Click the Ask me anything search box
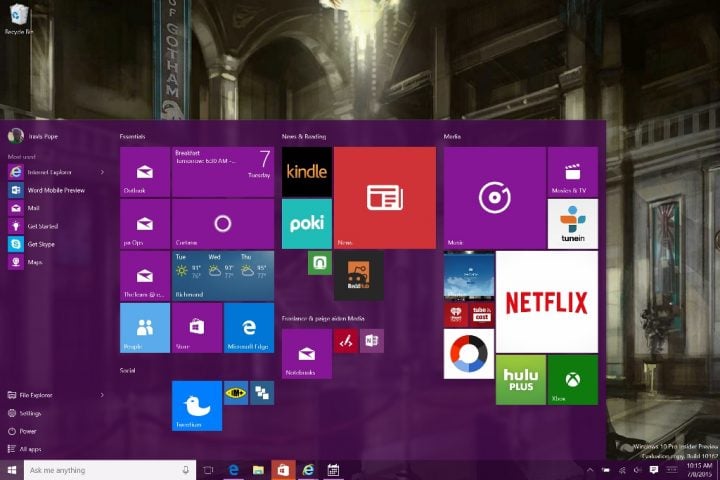This screenshot has height=480, width=720. tap(110, 470)
